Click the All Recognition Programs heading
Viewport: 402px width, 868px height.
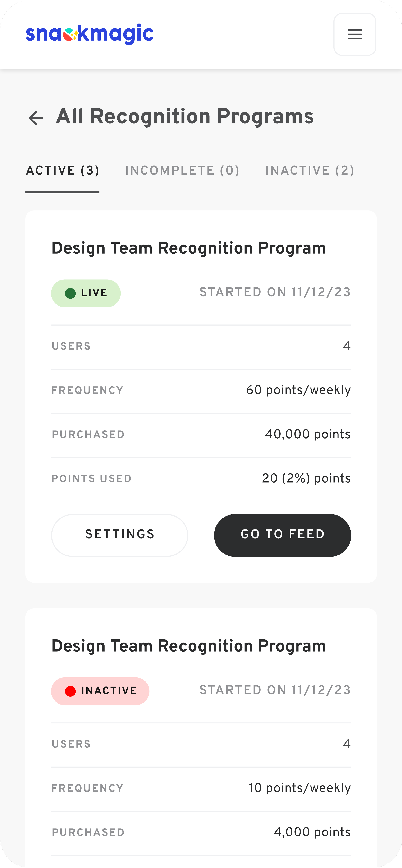coord(185,117)
